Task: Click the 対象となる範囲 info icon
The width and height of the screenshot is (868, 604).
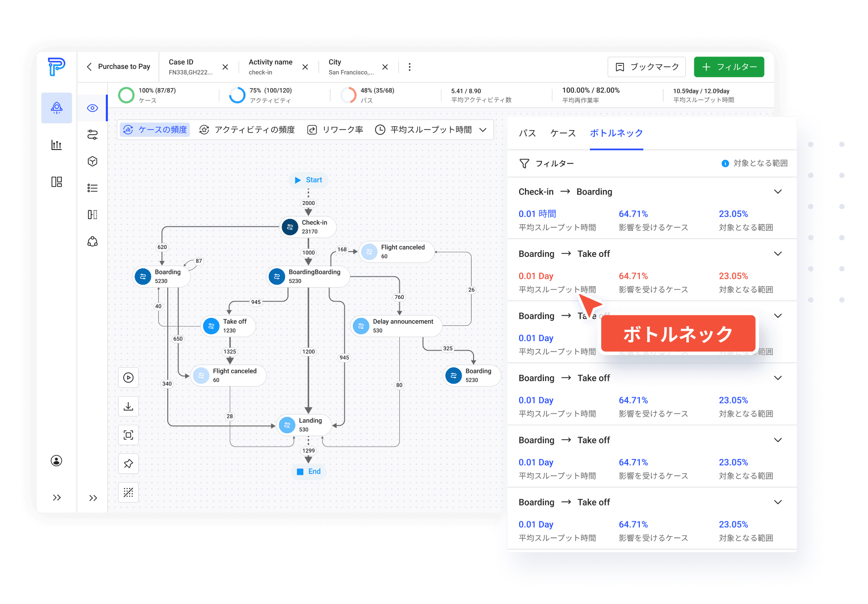Action: [725, 163]
